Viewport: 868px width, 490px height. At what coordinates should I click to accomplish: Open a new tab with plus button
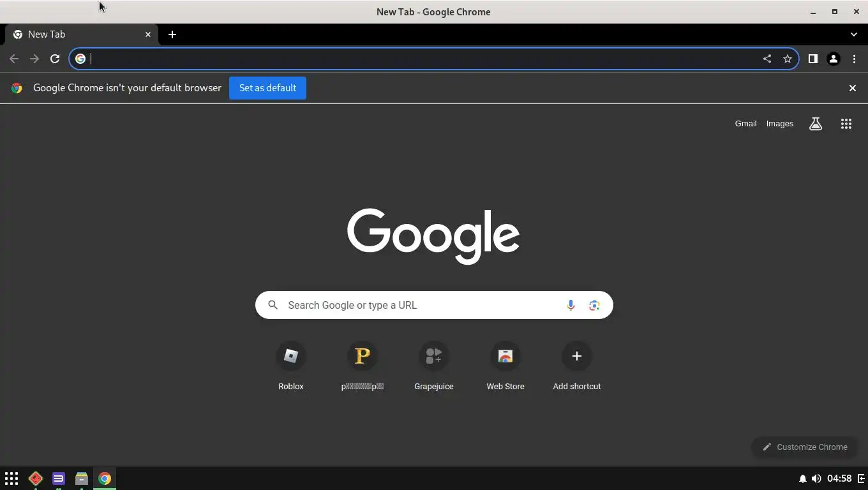point(172,34)
